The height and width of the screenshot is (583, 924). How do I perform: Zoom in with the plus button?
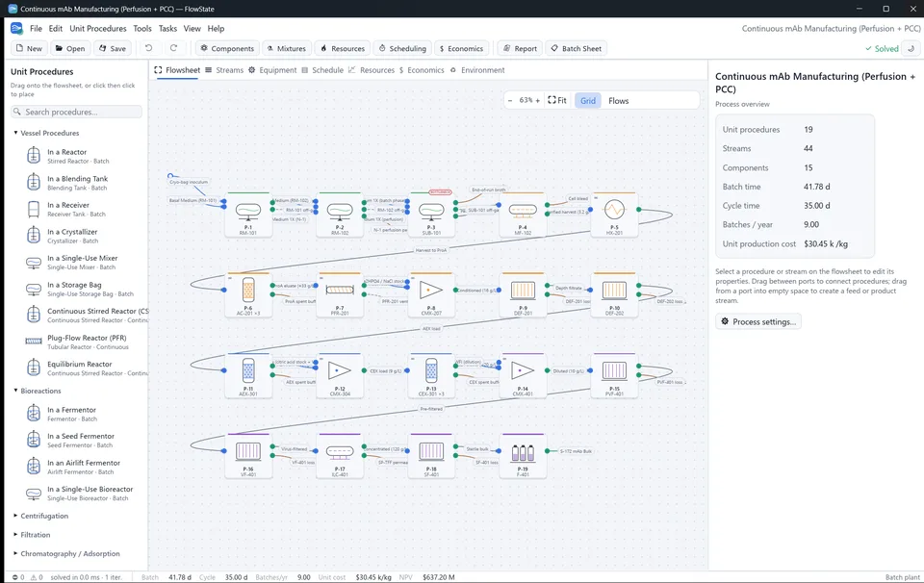(x=537, y=101)
